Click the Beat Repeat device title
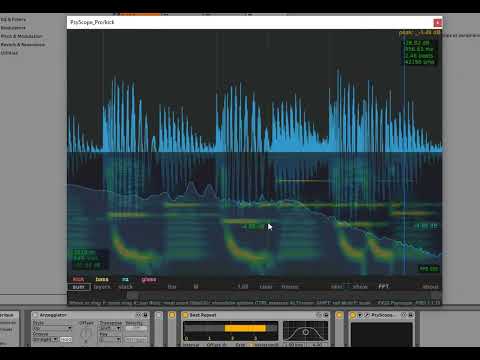480x360 pixels. point(203,315)
